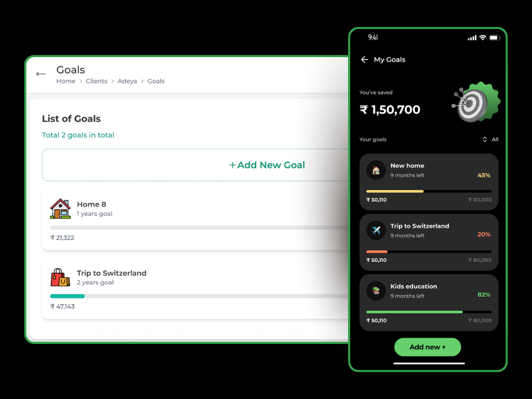Tap the New home house icon

click(376, 170)
